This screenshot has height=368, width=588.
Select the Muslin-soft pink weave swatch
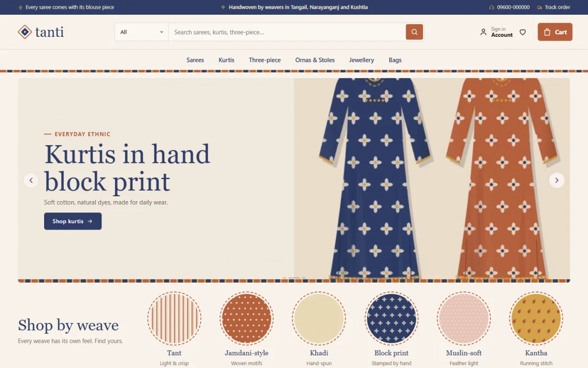point(464,318)
